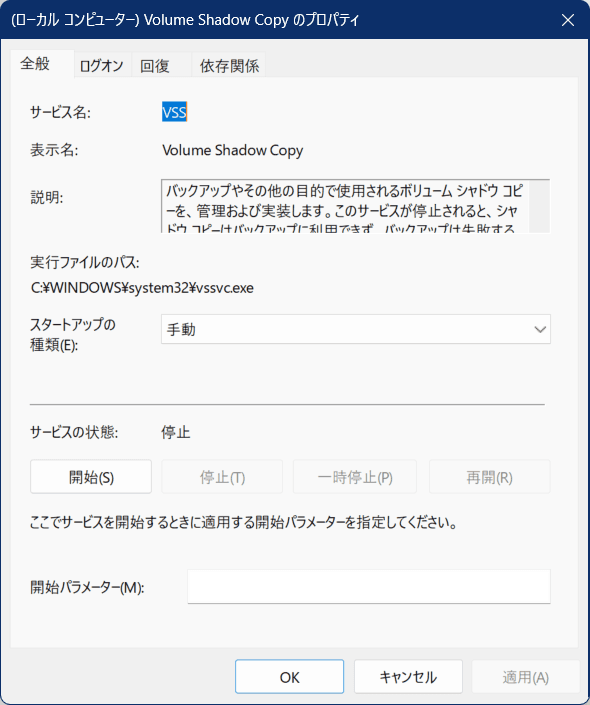Click the サービス名: label

coord(60,112)
